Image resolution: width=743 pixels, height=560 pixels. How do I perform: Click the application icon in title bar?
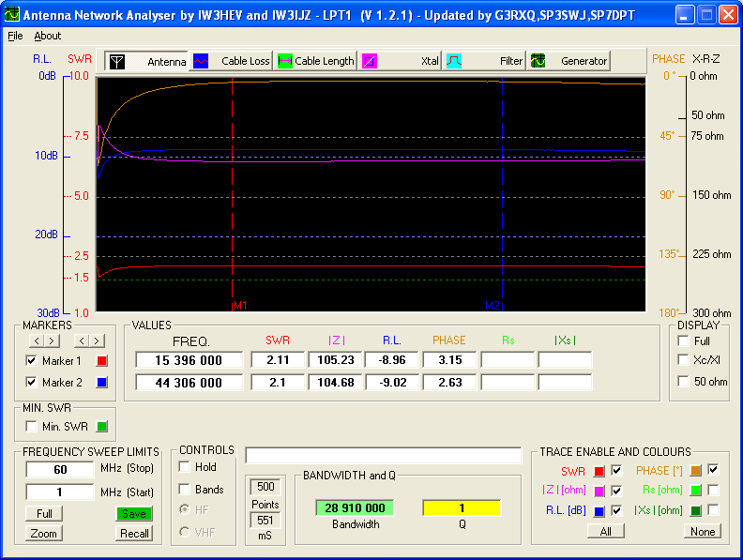12,15
